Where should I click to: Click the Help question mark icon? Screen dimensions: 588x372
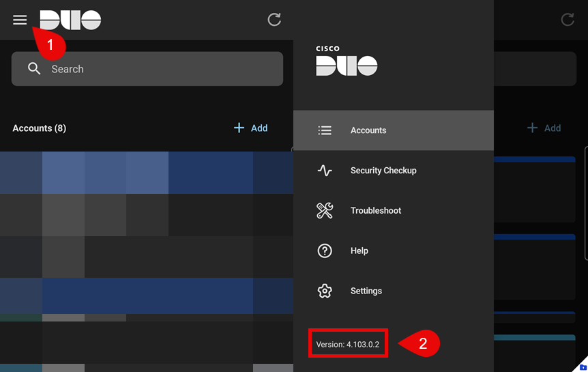click(x=325, y=251)
